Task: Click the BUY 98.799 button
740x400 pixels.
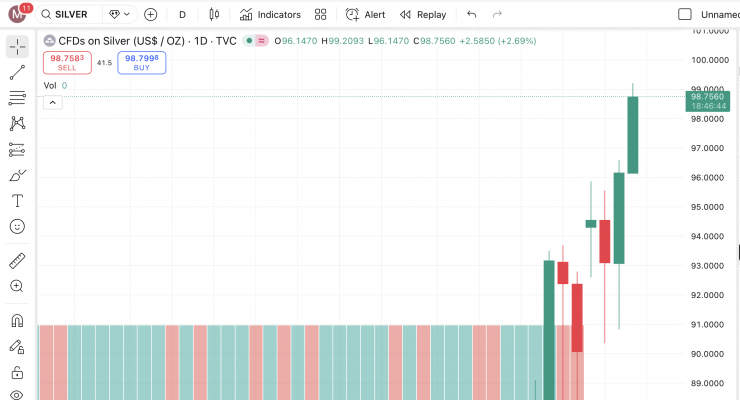Action: point(141,62)
